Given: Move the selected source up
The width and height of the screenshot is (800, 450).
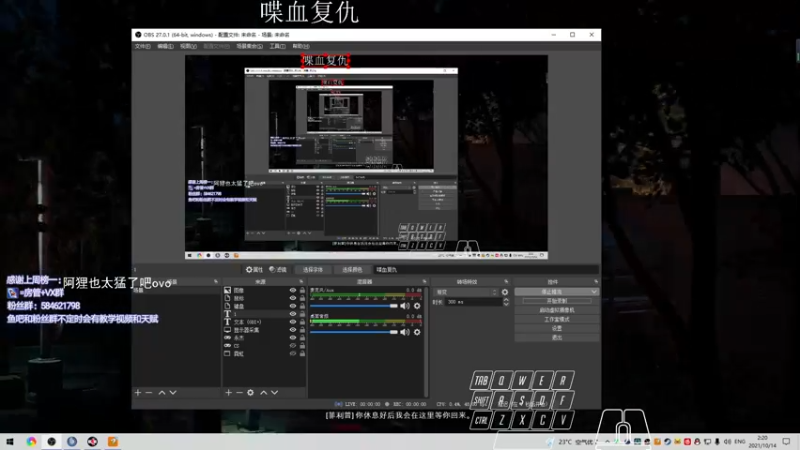Looking at the screenshot, I should [x=264, y=392].
